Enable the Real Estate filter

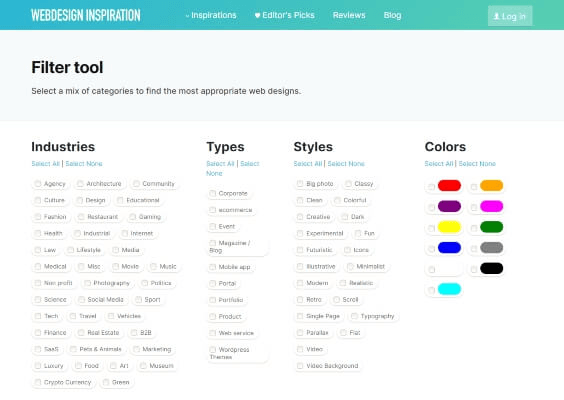(81, 333)
